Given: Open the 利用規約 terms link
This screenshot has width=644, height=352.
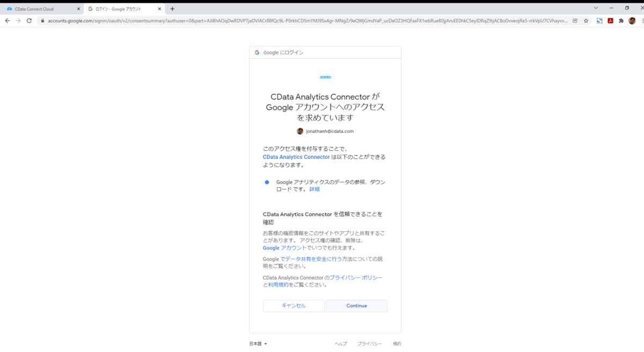Looking at the screenshot, I should pos(278,284).
